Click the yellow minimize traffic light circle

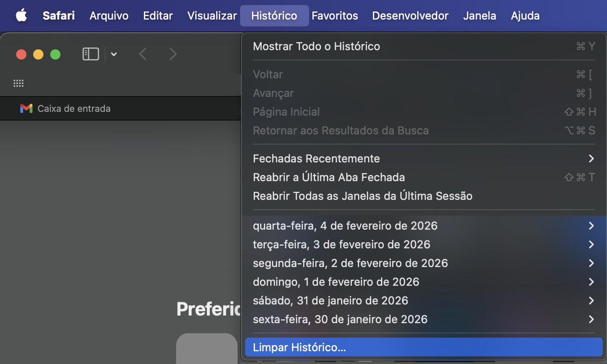click(38, 54)
